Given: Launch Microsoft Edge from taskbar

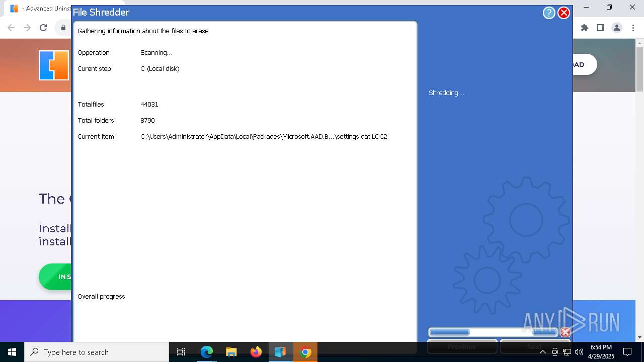Looking at the screenshot, I should pos(207,352).
